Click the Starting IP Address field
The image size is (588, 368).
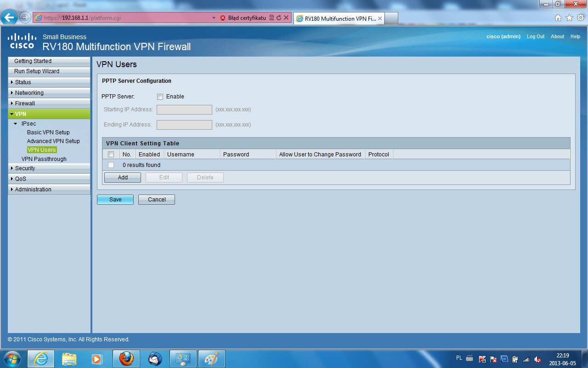click(x=184, y=109)
